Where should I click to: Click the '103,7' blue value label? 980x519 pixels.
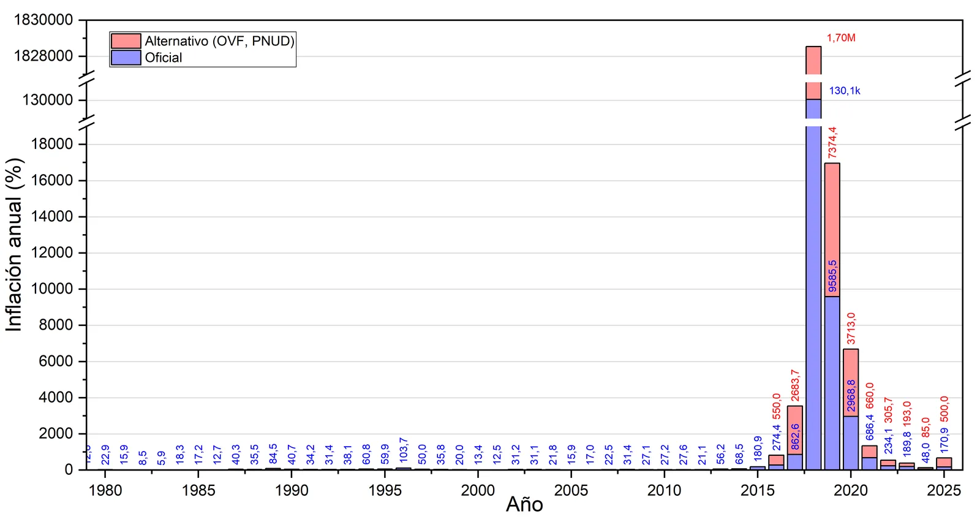[x=404, y=450]
